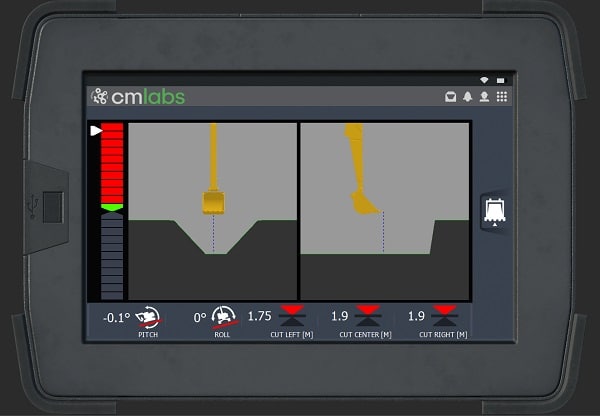600x416 pixels.
Task: Click the 0° roll value
Action: [x=200, y=318]
